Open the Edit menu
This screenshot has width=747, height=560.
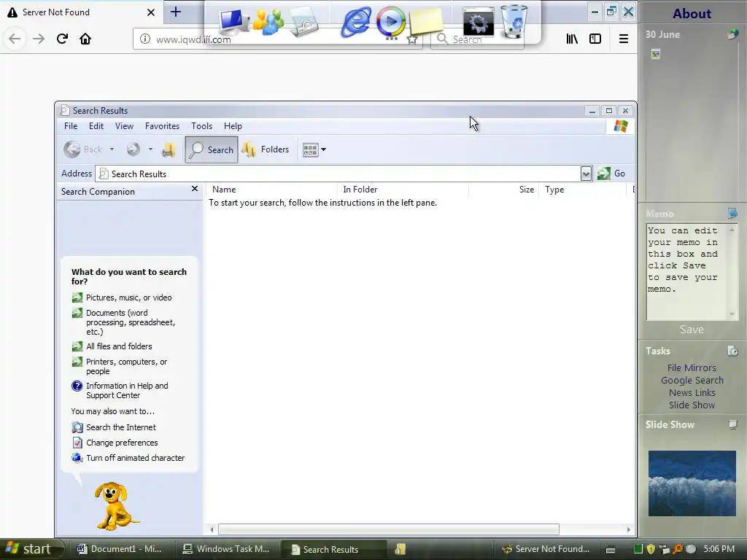coord(96,126)
